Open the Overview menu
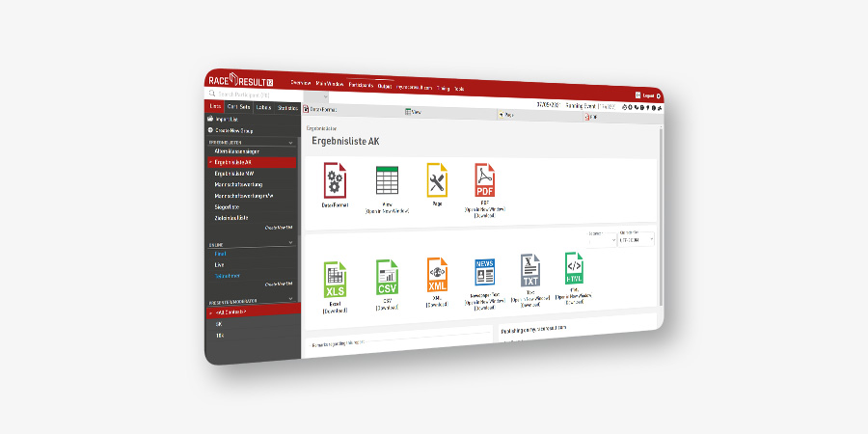Screen dimensions: 868x434 [x=301, y=83]
